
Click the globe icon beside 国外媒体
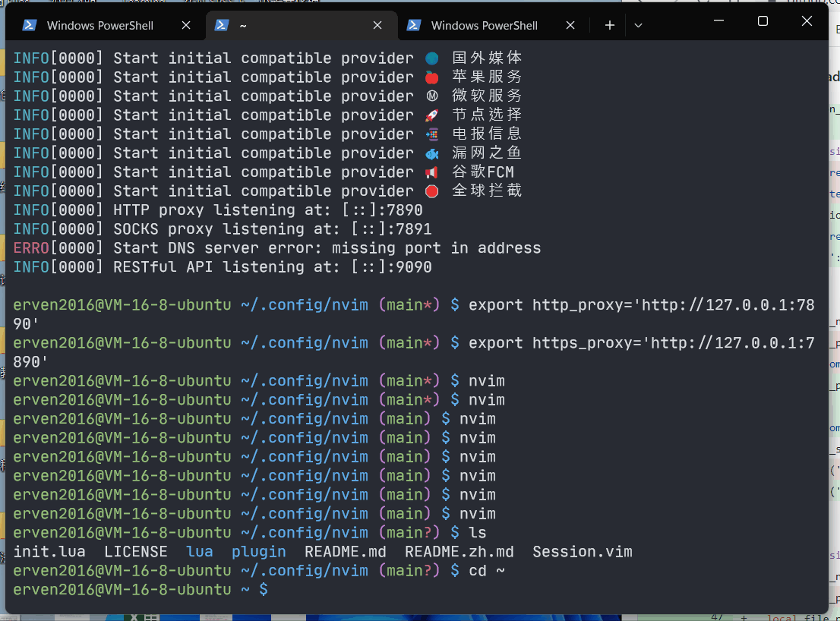click(x=431, y=57)
